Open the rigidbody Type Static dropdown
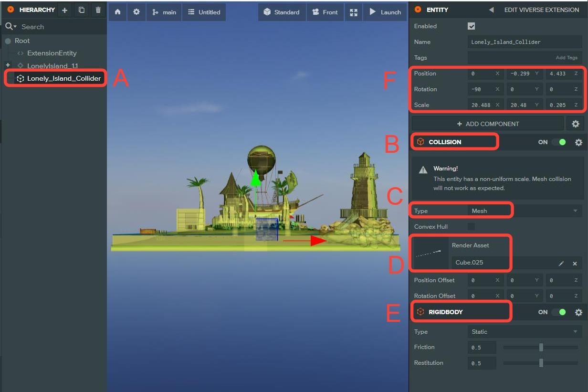The height and width of the screenshot is (392, 588). pos(524,332)
